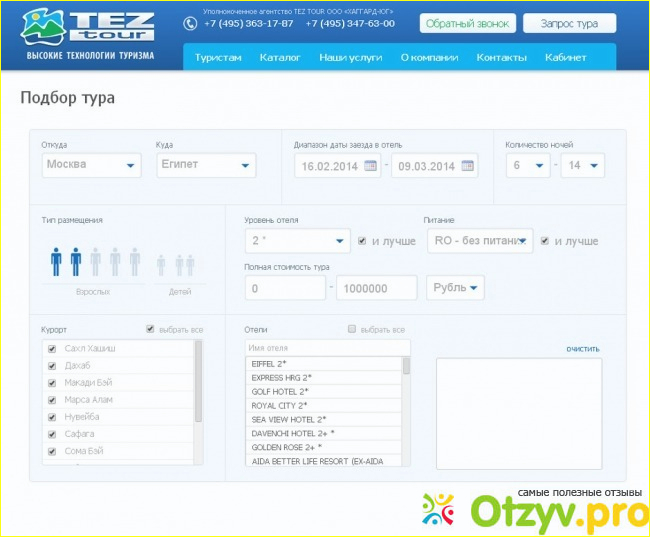Toggle 'и лучше' checkbox next to hotel level
This screenshot has height=537, width=650.
[362, 241]
